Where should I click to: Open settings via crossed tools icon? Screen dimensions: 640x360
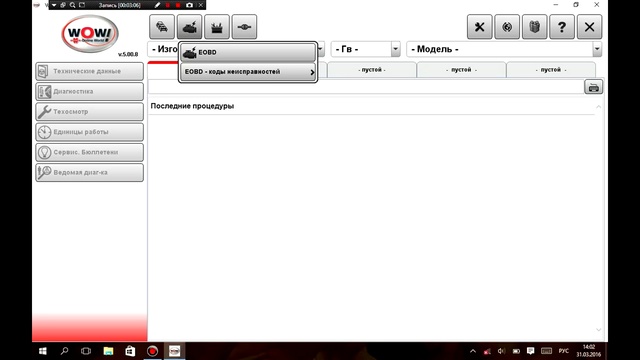(480, 27)
